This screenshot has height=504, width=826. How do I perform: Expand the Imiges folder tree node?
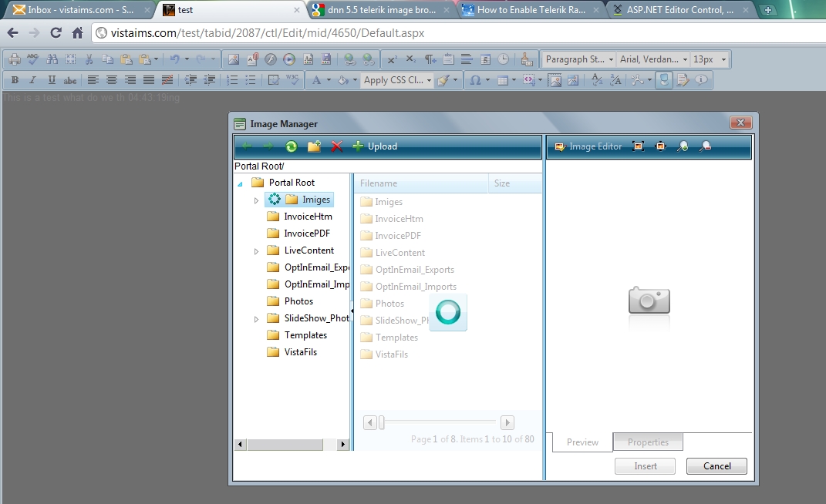pyautogui.click(x=257, y=200)
